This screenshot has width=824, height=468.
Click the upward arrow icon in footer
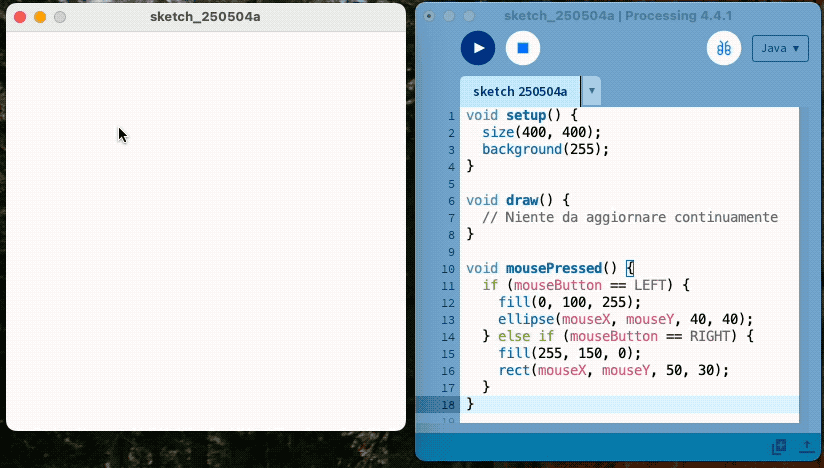[805, 446]
